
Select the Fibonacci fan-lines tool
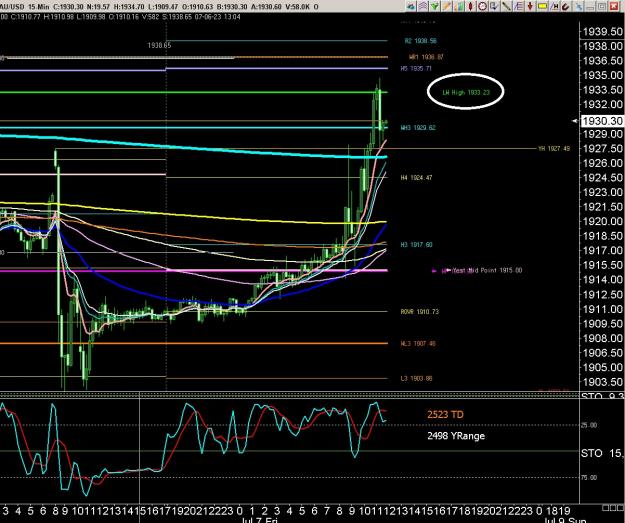click(x=518, y=6)
